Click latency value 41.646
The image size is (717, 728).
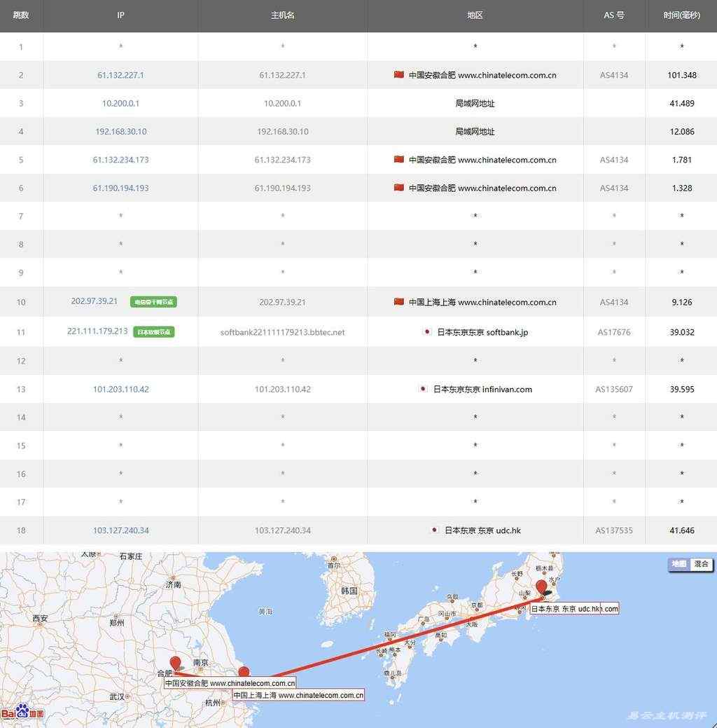point(682,530)
